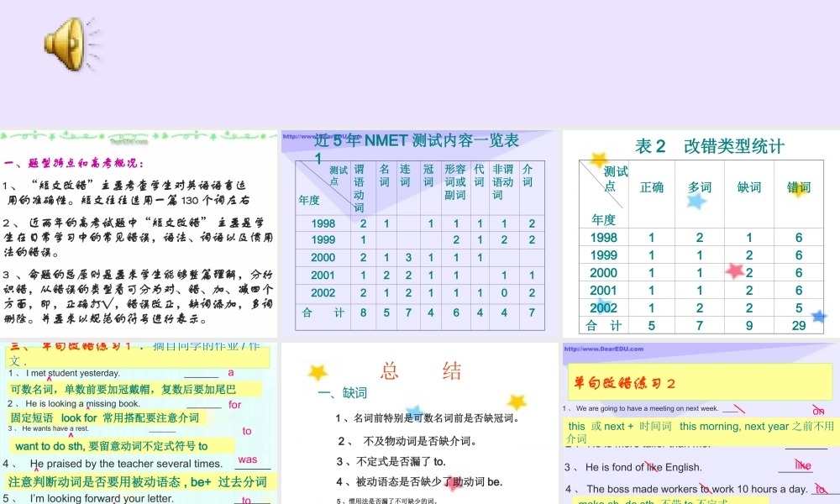This screenshot has height=504, width=840.
Task: Select the 表2 改错类型统计 title
Action: 710,146
